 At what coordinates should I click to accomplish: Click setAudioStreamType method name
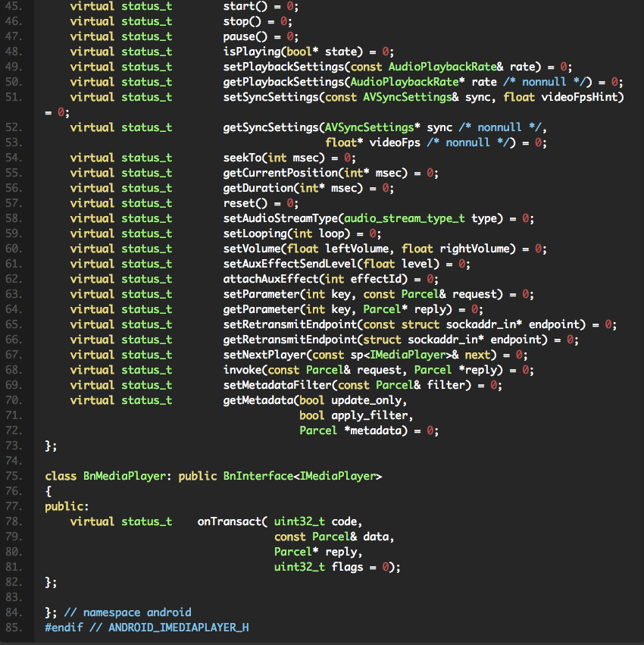[x=280, y=218]
